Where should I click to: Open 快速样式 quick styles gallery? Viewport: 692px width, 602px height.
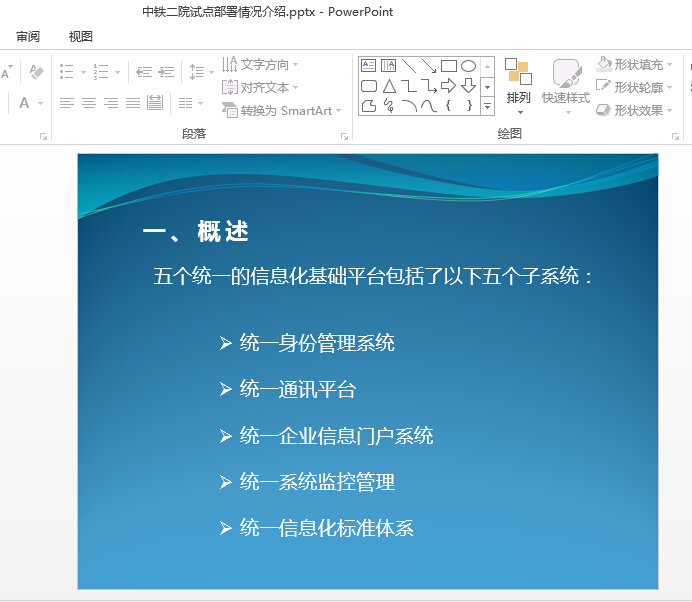(566, 87)
